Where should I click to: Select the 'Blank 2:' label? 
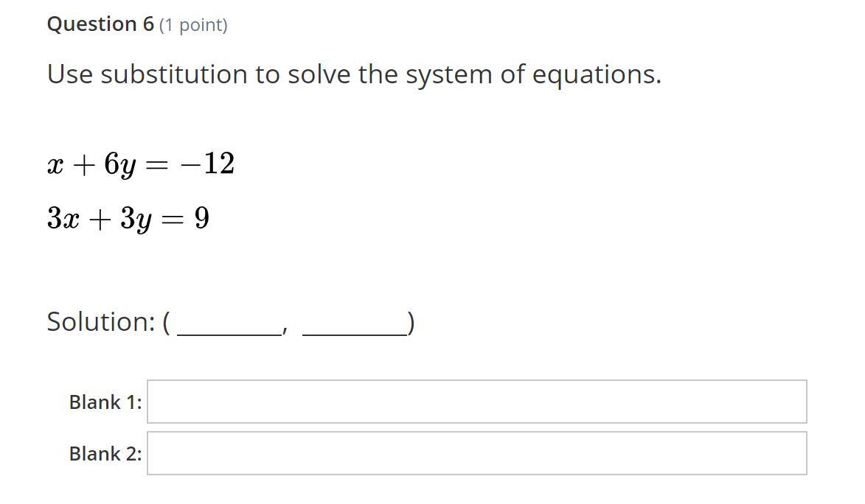pos(105,454)
